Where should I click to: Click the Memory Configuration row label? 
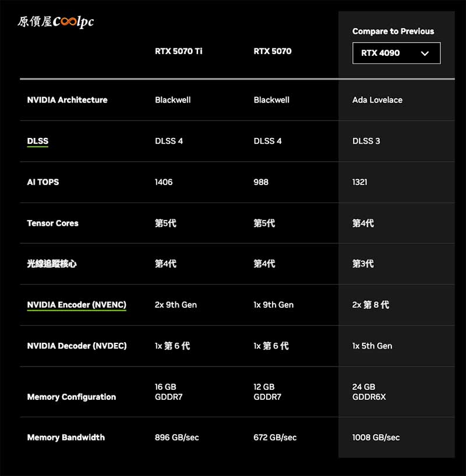pos(72,397)
